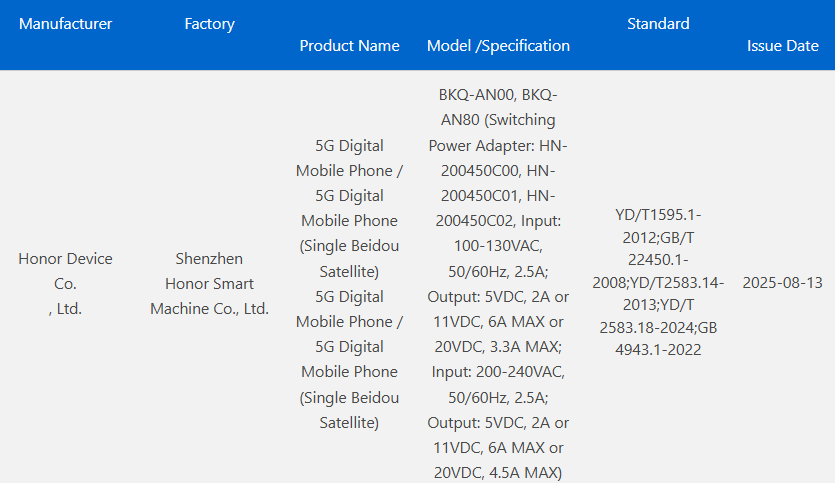Select the Product Name column header
This screenshot has height=483, width=835.
349,46
